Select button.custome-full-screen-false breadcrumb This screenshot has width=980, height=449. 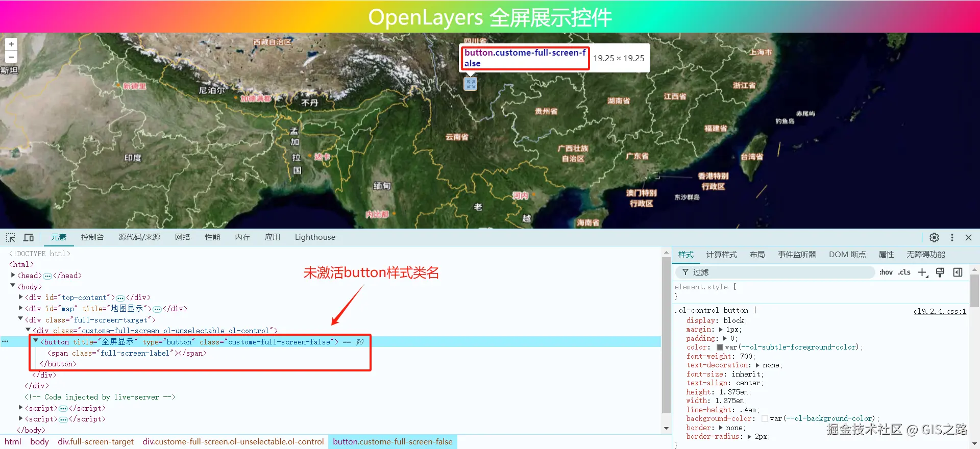[x=393, y=442]
